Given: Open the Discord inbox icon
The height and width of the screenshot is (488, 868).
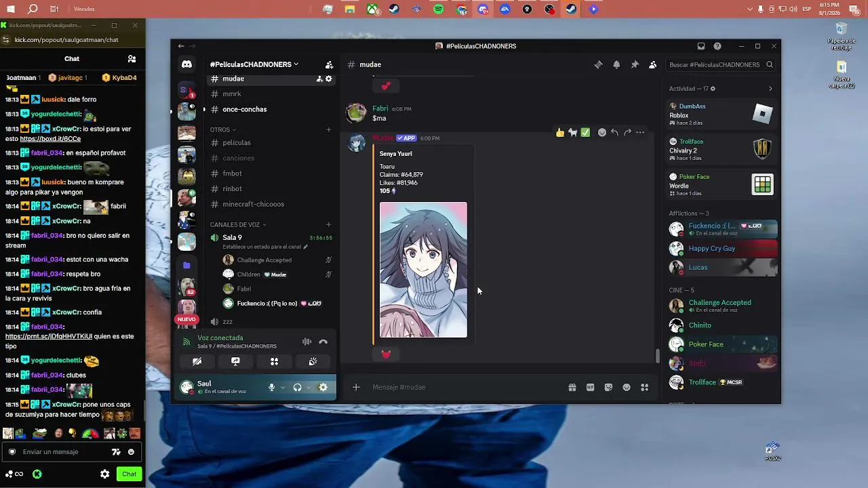Looking at the screenshot, I should point(701,46).
